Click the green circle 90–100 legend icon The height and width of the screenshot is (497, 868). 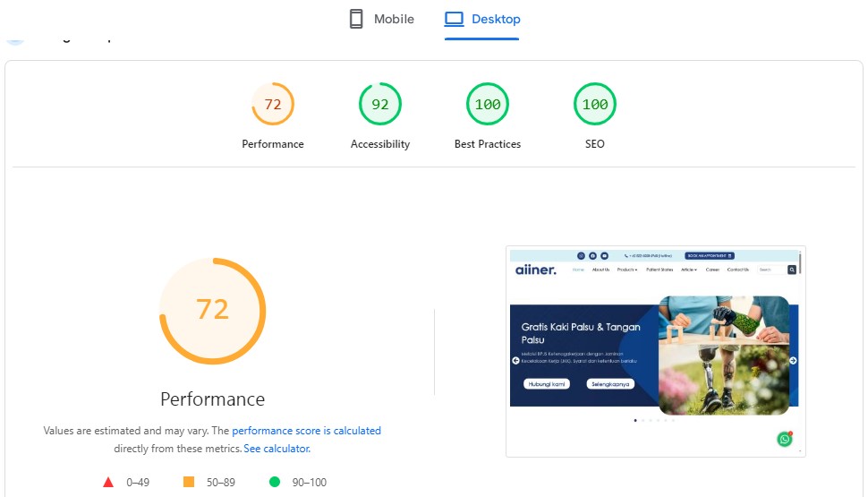(275, 482)
